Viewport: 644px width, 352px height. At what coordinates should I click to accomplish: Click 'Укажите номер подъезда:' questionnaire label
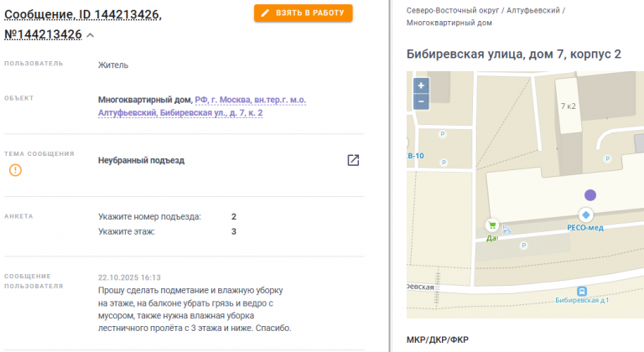tap(149, 217)
